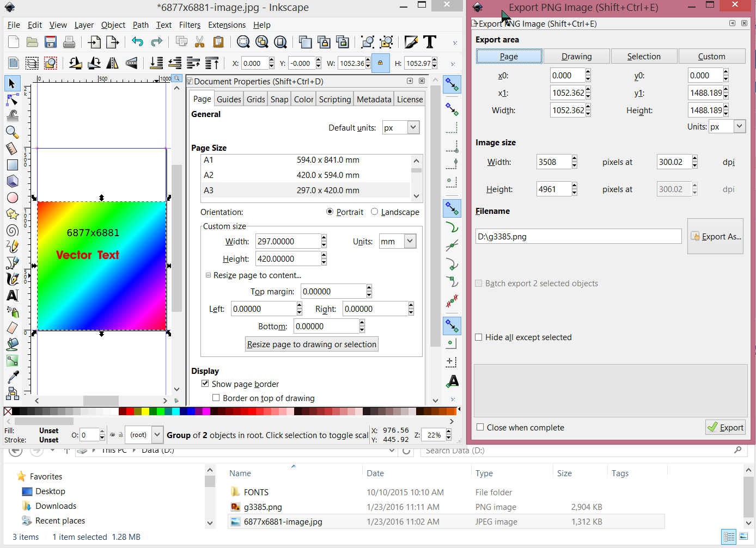The height and width of the screenshot is (548, 756).
Task: Toggle the width/height lock icon
Action: point(380,63)
